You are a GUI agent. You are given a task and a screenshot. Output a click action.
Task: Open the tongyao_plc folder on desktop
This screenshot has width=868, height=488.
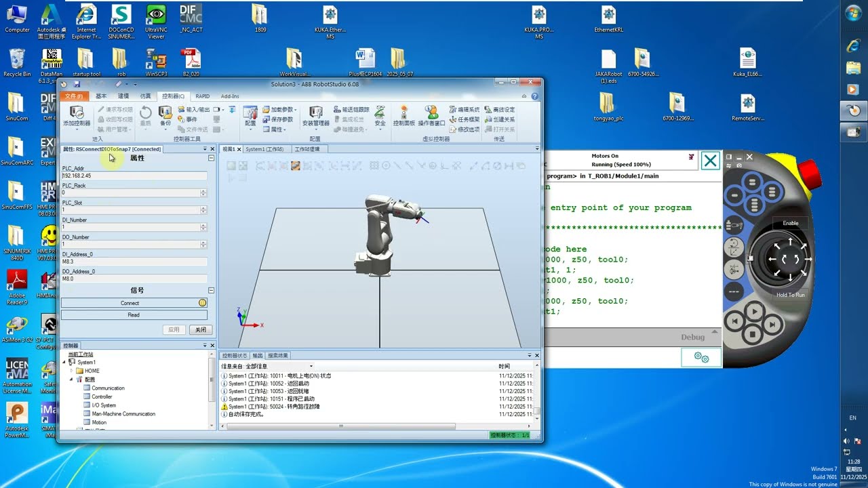pyautogui.click(x=608, y=107)
